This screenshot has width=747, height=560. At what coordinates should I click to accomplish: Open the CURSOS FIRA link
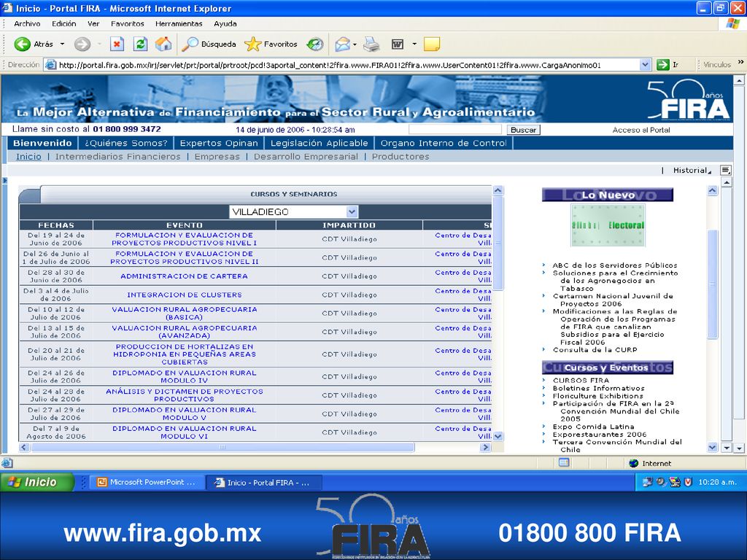tap(581, 381)
